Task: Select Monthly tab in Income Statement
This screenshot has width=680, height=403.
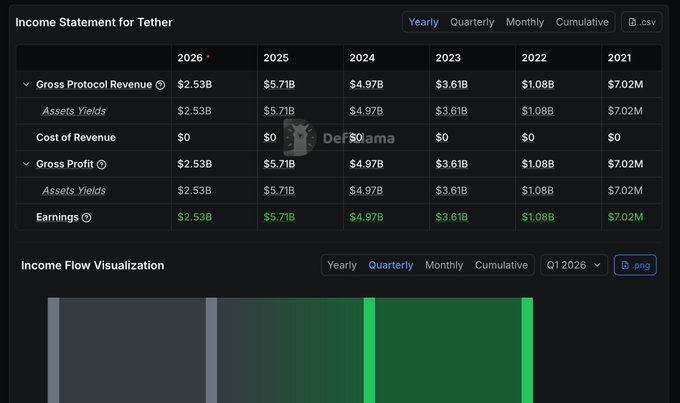Action: [x=525, y=22]
